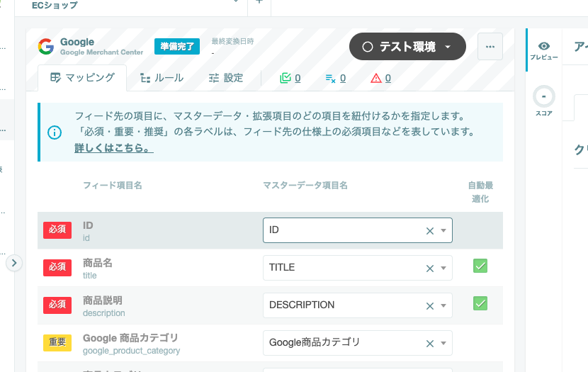Click the TITLE master data select field
This screenshot has height=372, width=588.
pyautogui.click(x=357, y=268)
